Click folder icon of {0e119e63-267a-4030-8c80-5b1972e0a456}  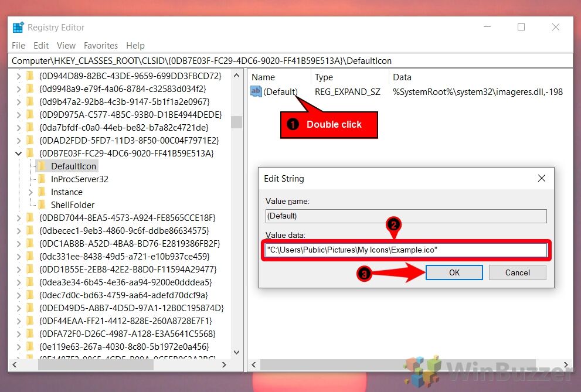30,346
